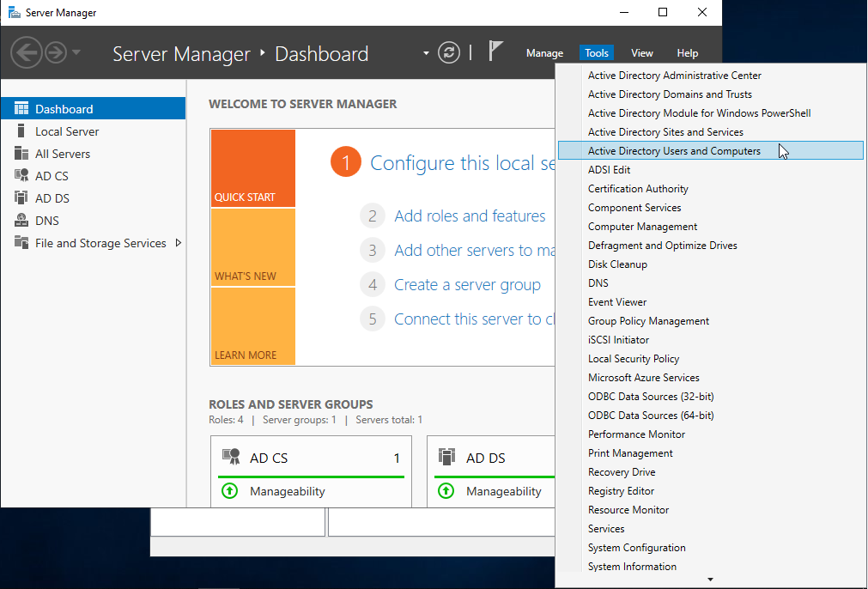Viewport: 868px width, 589px height.
Task: Open Recovery Drive tool
Action: pyautogui.click(x=710, y=471)
